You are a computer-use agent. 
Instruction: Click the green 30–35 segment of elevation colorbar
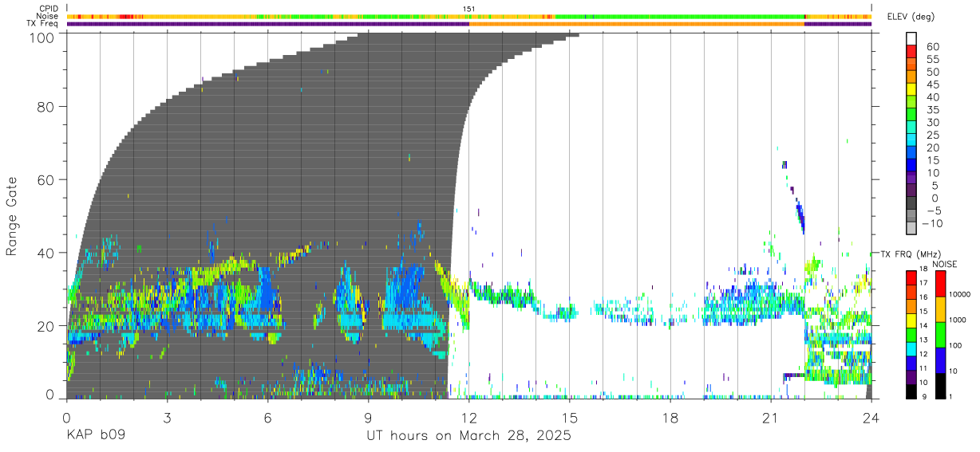911,115
